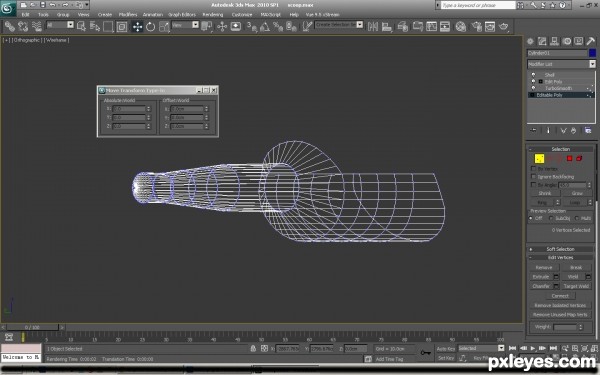Image resolution: width=600 pixels, height=375 pixels.
Task: Toggle the Ignore Backfacing checkbox
Action: tap(533, 176)
